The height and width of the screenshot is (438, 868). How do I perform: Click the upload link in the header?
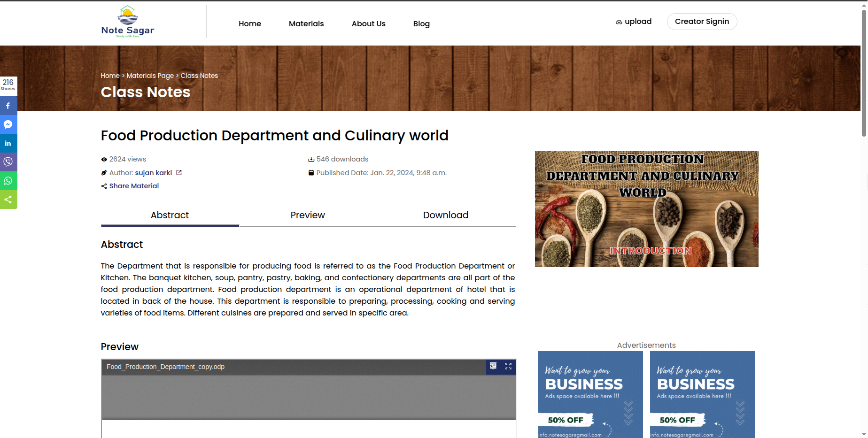634,22
